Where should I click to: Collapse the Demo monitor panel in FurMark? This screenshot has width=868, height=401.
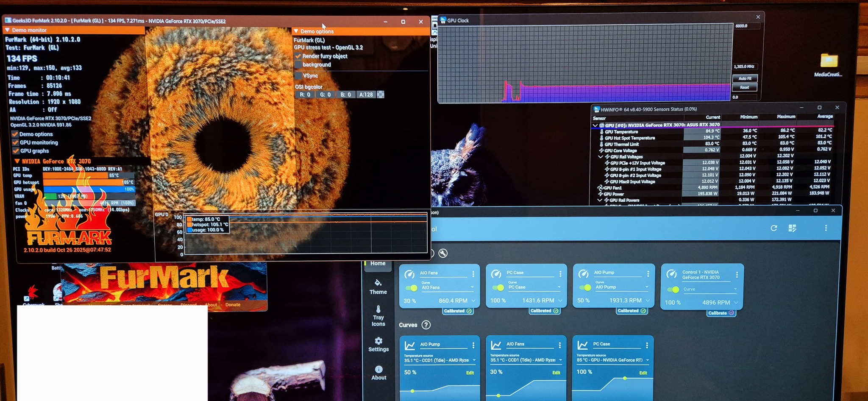click(x=7, y=30)
